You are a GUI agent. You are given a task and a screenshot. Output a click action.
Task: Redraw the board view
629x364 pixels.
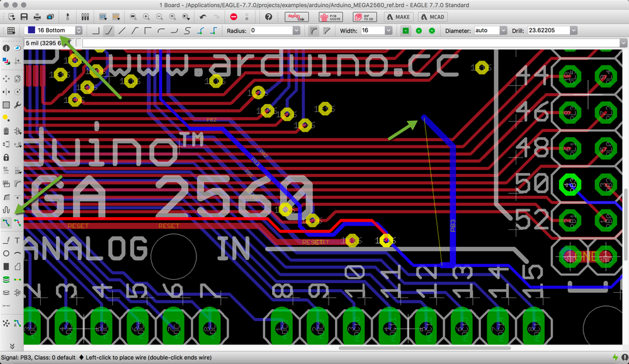tap(173, 17)
